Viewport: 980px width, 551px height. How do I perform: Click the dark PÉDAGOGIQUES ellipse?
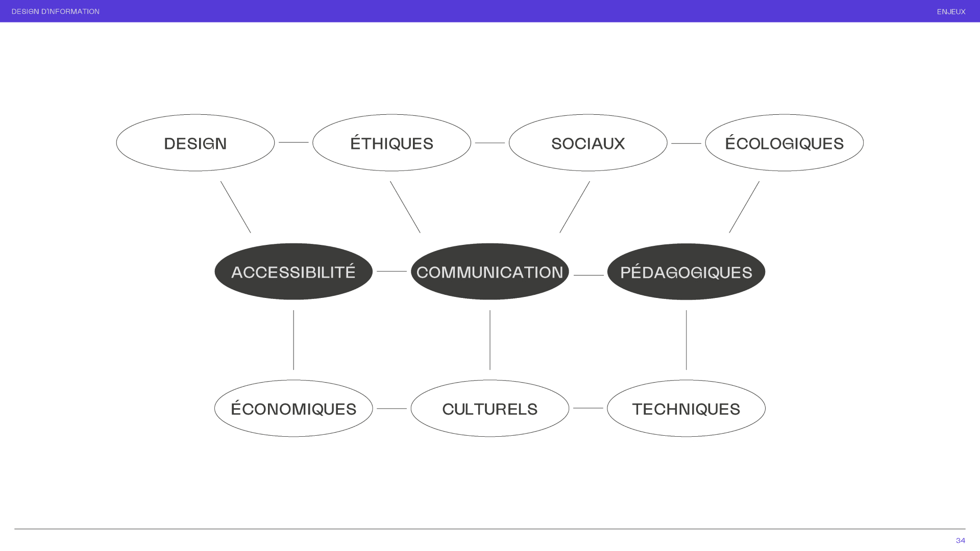[686, 271]
